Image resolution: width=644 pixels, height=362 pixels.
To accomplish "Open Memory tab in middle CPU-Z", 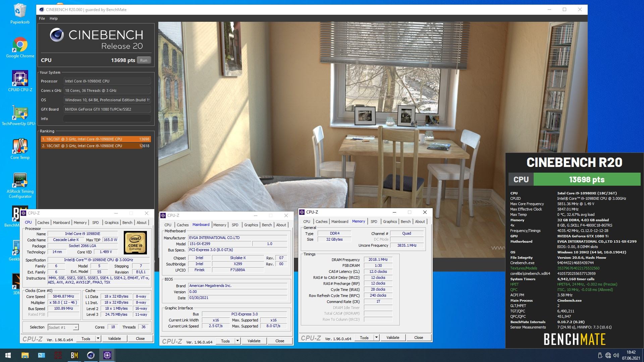I will click(220, 225).
